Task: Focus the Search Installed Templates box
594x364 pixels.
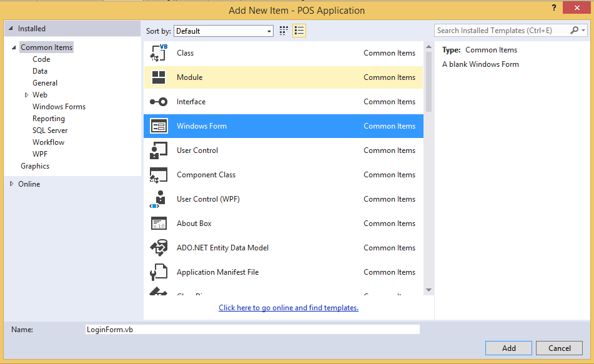Action: pyautogui.click(x=502, y=31)
